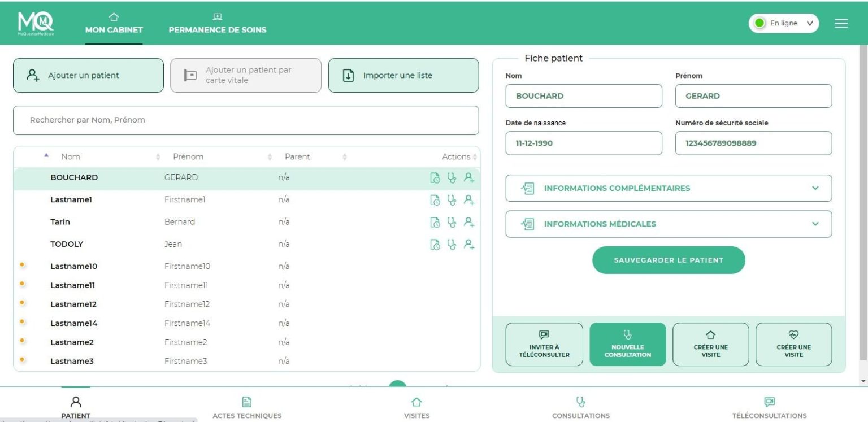Click Firstname11 cell in patient list
Viewport: 868px width, 422px height.
pyautogui.click(x=186, y=285)
